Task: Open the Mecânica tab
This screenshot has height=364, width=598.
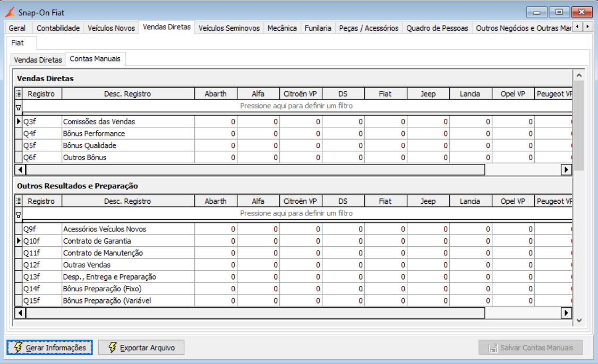Action: pos(282,28)
